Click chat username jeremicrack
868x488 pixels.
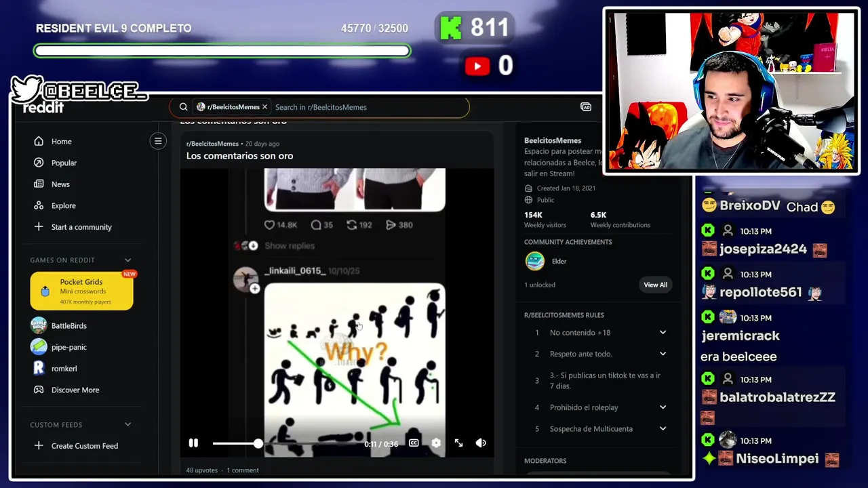pyautogui.click(x=741, y=336)
